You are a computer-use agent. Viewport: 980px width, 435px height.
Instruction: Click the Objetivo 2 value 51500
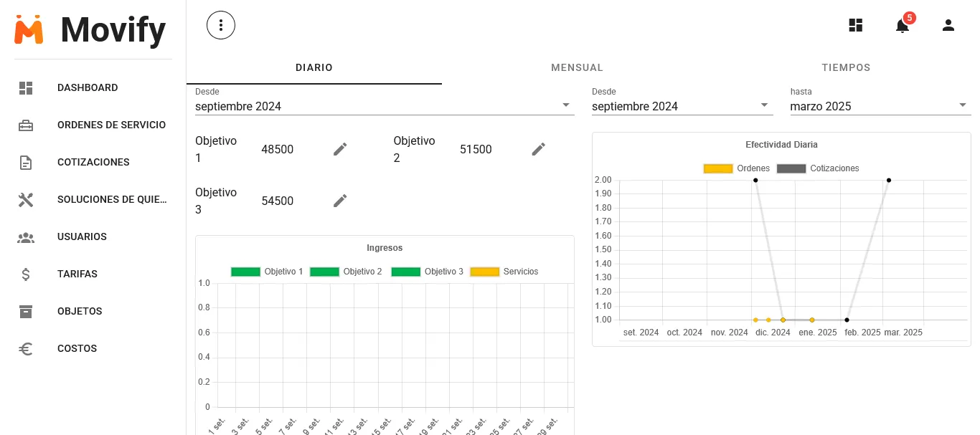[476, 149]
